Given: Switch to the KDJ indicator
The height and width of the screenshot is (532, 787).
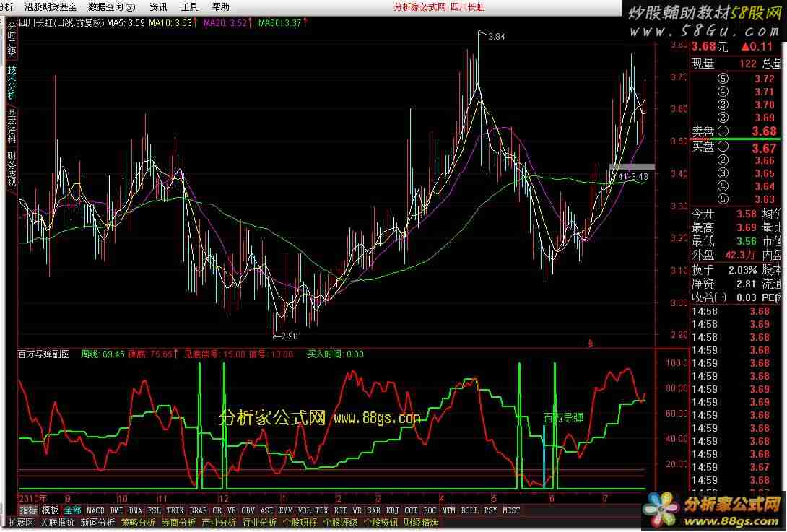Looking at the screenshot, I should point(393,510).
